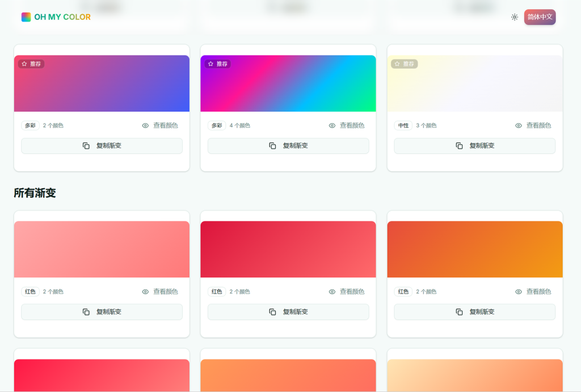The image size is (581, 392).
Task: Show colors of pink-to-blue 多彩 gradient
Action: click(160, 125)
